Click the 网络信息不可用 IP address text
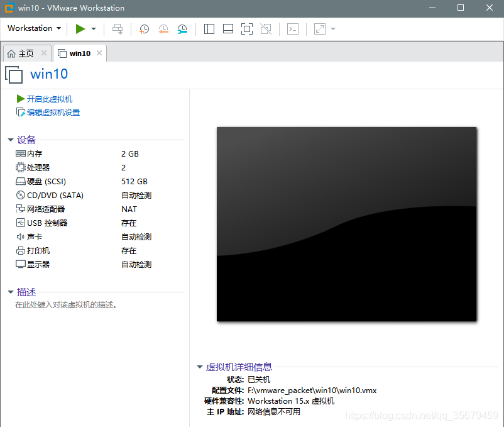This screenshot has height=427, width=504. pyautogui.click(x=274, y=411)
